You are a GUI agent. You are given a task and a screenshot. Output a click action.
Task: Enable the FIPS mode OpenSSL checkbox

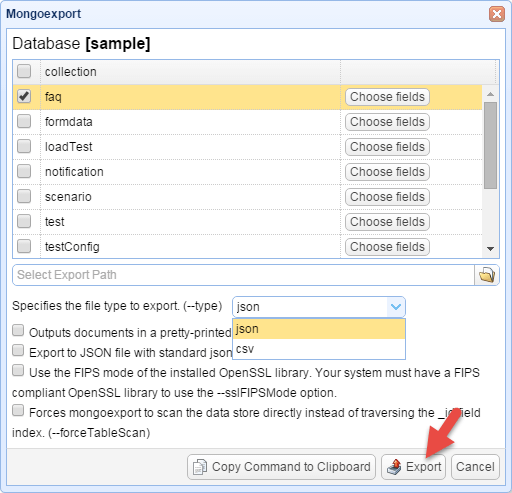click(18, 370)
